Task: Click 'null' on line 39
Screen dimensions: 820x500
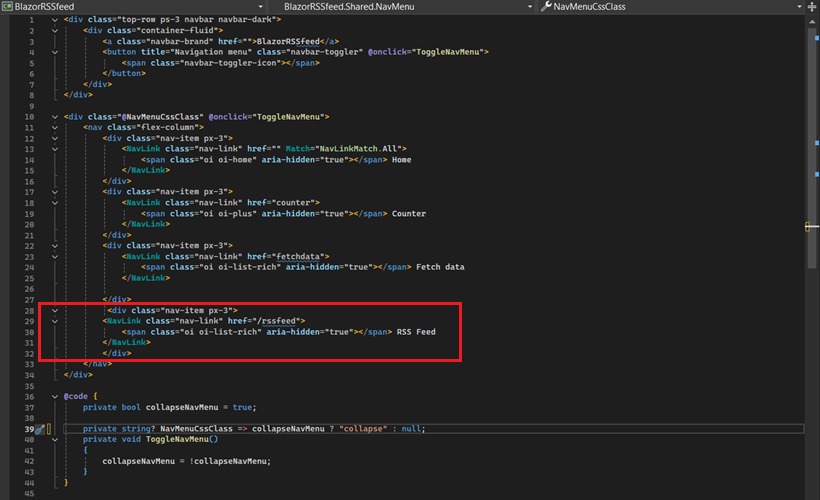Action: [411, 428]
